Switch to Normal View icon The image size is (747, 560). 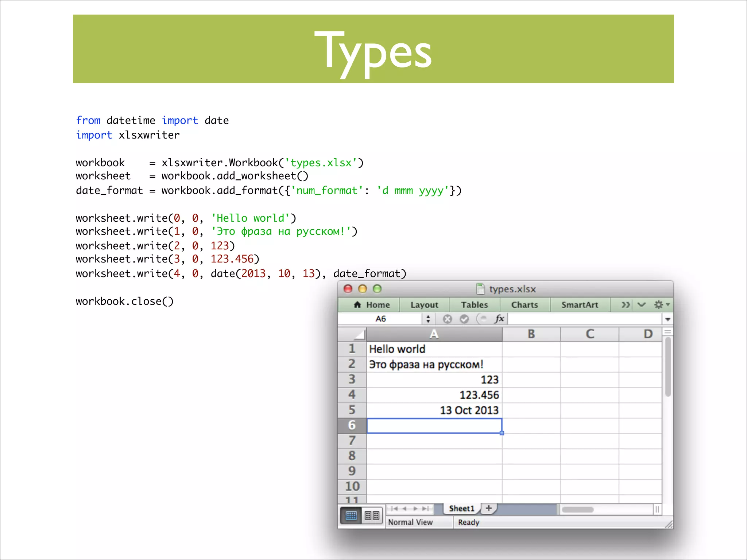tap(351, 516)
